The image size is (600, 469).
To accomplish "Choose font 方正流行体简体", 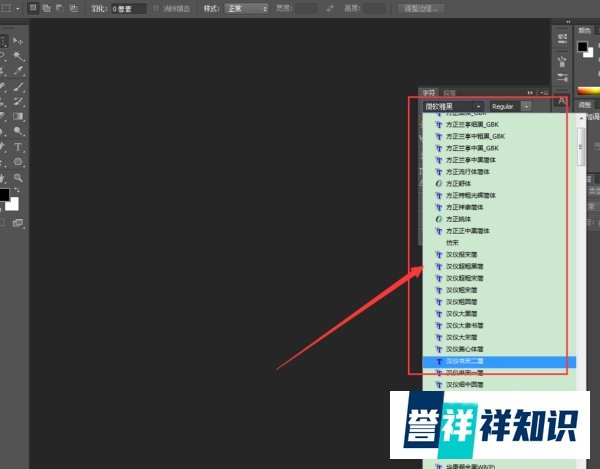I will tap(499, 172).
